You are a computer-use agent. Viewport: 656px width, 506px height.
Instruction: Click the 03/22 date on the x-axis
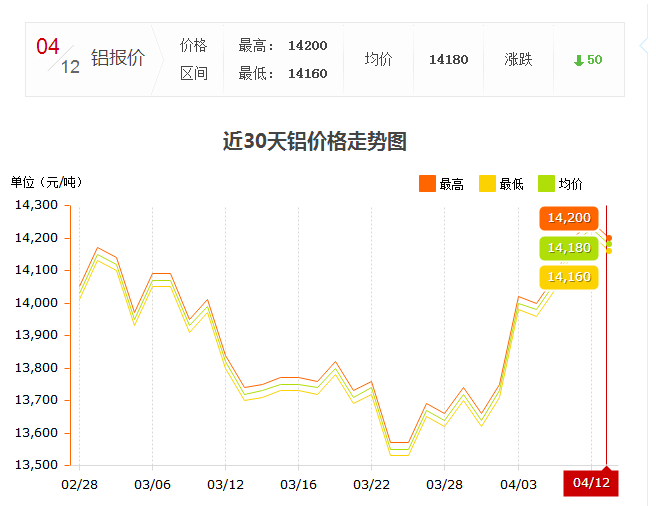coord(371,484)
